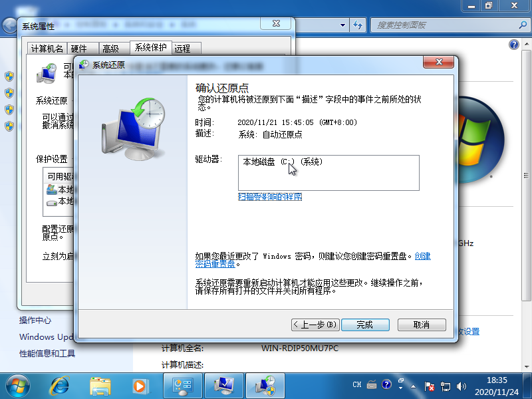Open the Action Center flag icon
Viewport: 532px width, 399px height.
430,385
